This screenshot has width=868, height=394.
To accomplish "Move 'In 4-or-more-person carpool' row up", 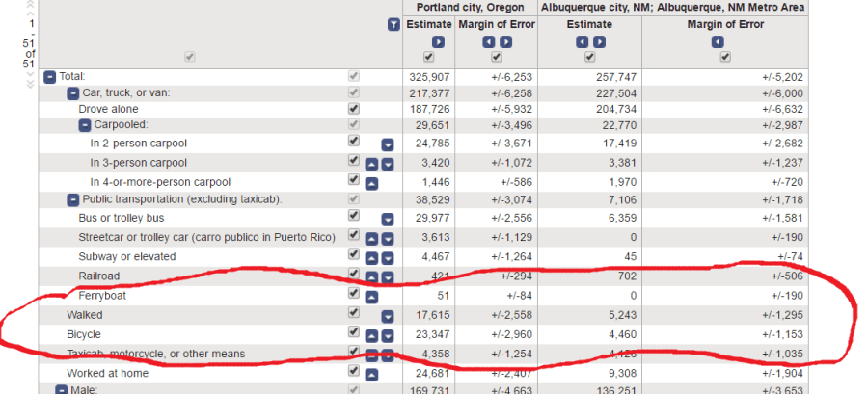I will click(x=371, y=182).
